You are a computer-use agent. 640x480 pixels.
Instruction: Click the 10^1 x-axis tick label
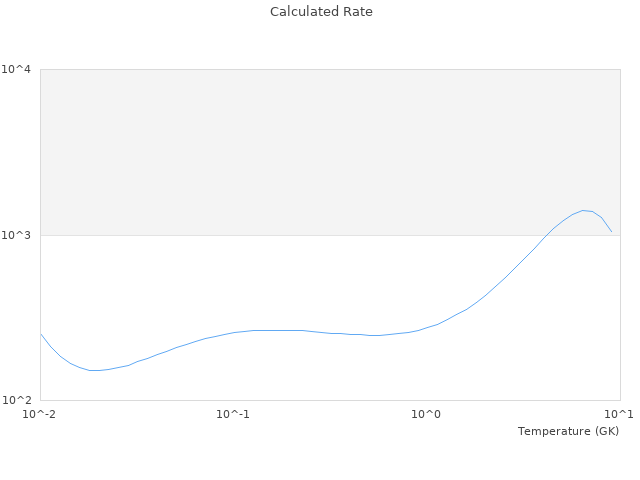(619, 414)
